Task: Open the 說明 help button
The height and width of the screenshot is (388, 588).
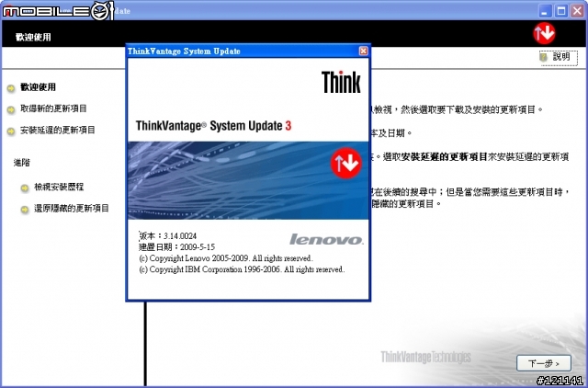Action: tap(559, 57)
